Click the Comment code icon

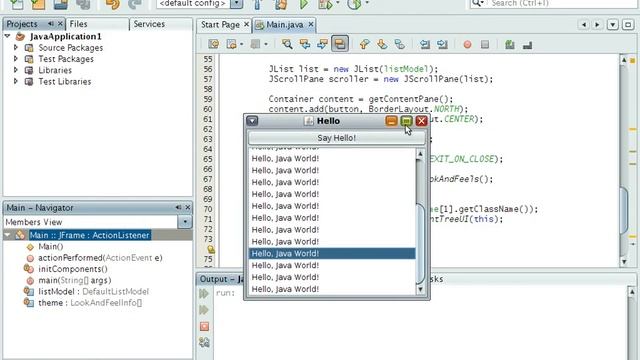tap(509, 44)
